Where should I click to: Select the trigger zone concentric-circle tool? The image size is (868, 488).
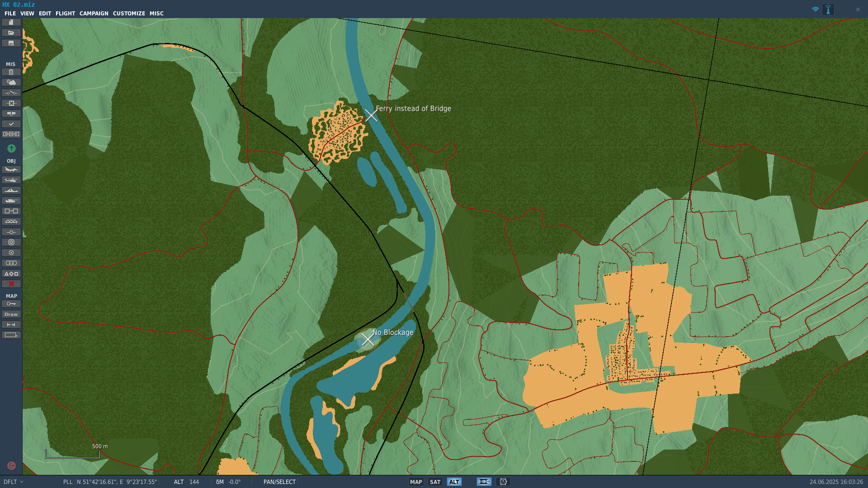(11, 242)
